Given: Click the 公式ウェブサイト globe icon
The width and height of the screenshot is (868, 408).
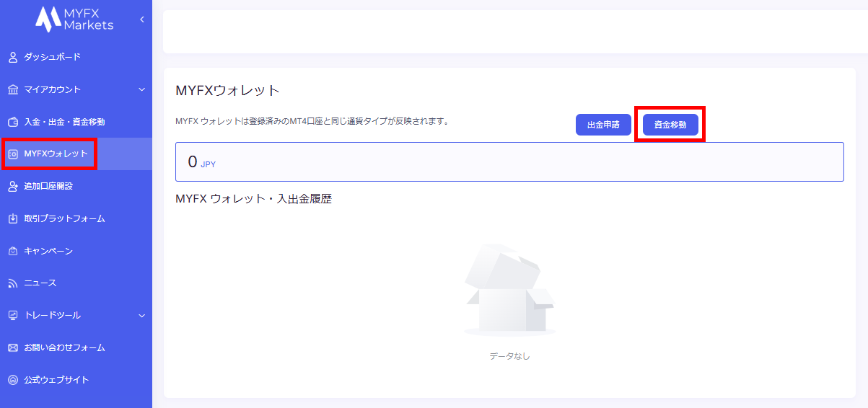Looking at the screenshot, I should 13,380.
